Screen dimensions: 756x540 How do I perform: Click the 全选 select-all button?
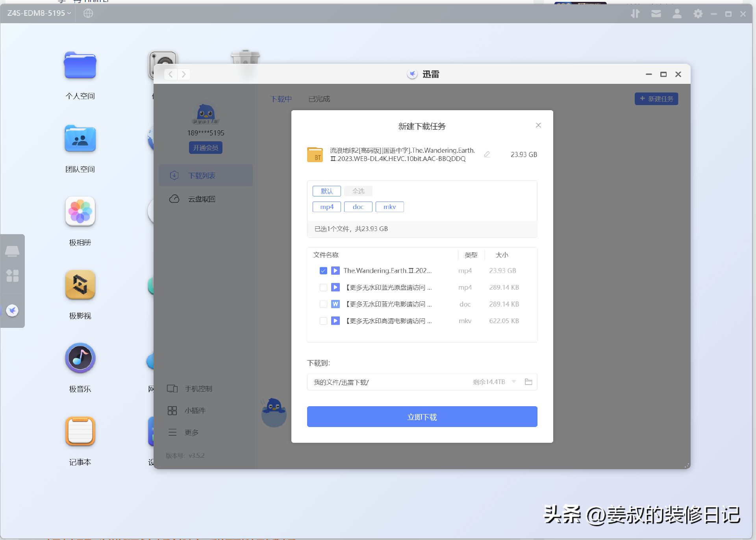(x=358, y=191)
